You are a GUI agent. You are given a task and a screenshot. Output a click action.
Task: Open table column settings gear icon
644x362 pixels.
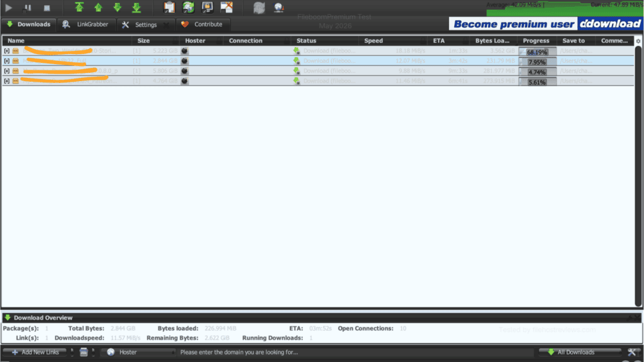pos(638,41)
